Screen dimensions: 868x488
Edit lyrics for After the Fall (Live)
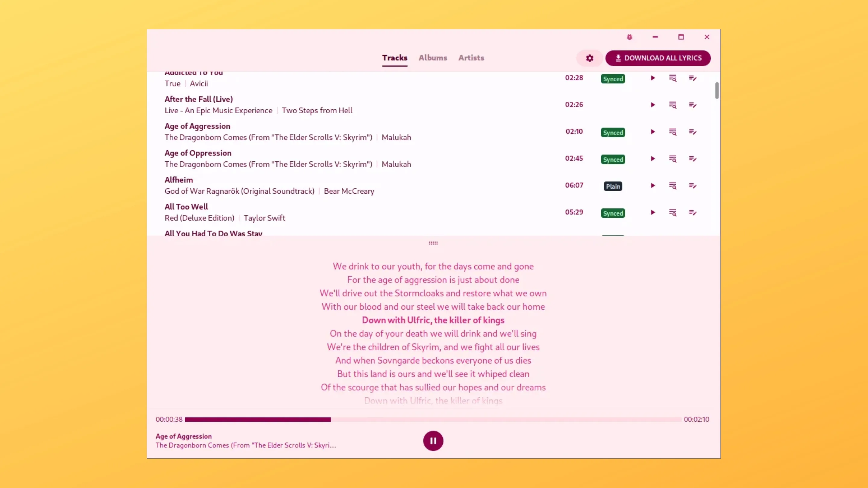point(693,105)
